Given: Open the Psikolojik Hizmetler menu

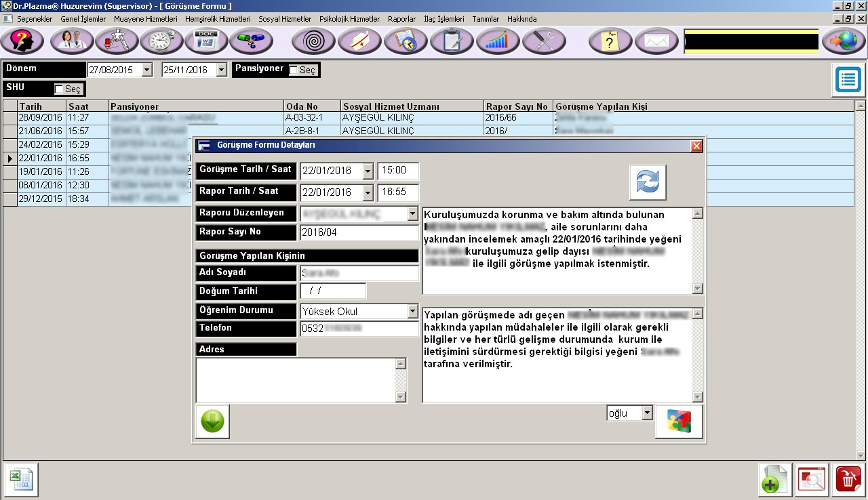Looking at the screenshot, I should [x=349, y=19].
